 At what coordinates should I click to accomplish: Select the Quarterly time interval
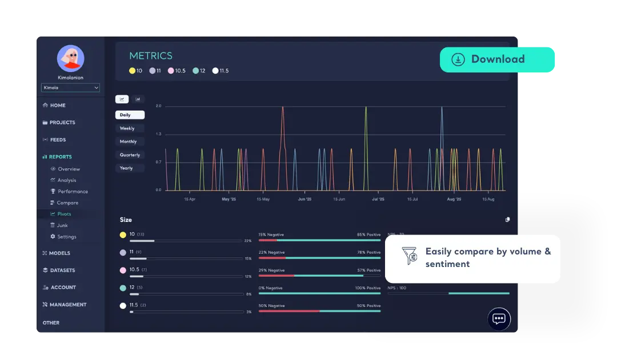pyautogui.click(x=130, y=155)
